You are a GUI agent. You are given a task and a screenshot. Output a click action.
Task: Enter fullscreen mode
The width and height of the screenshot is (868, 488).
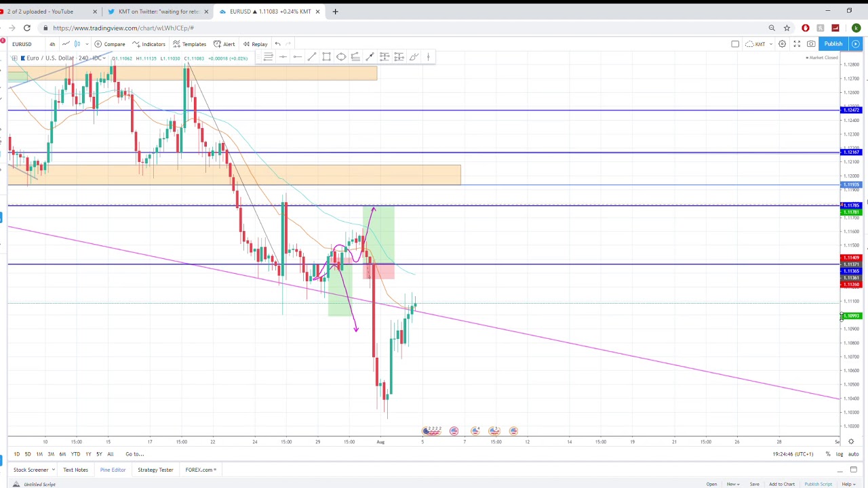(x=797, y=44)
